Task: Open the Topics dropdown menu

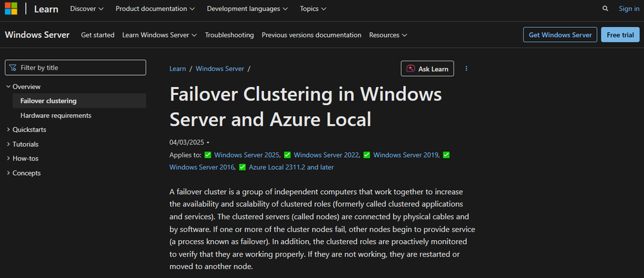Action: point(313,8)
